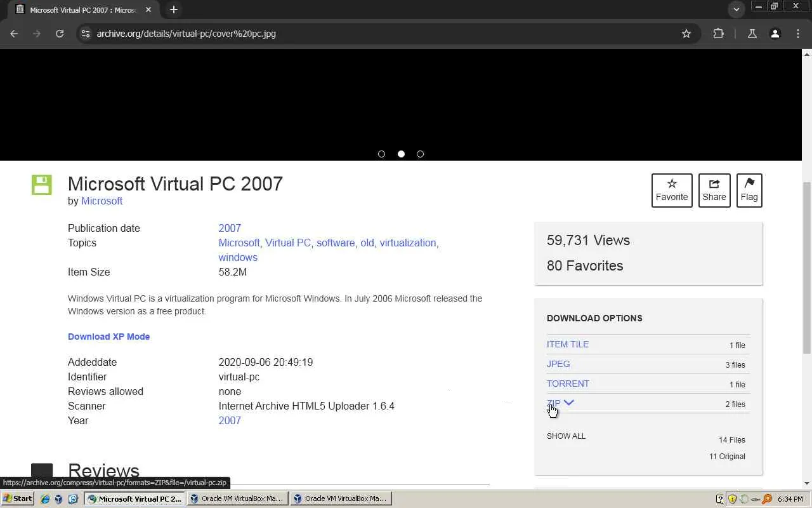Open Chrome three-dot menu
The height and width of the screenshot is (508, 812).
pos(798,34)
